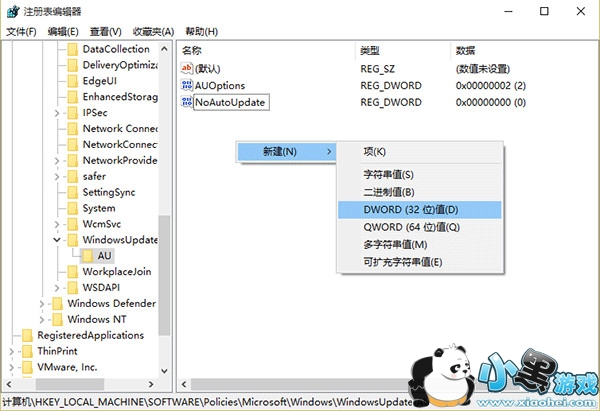
Task: Select 二进制值(B) from the submenu
Action: click(420, 192)
